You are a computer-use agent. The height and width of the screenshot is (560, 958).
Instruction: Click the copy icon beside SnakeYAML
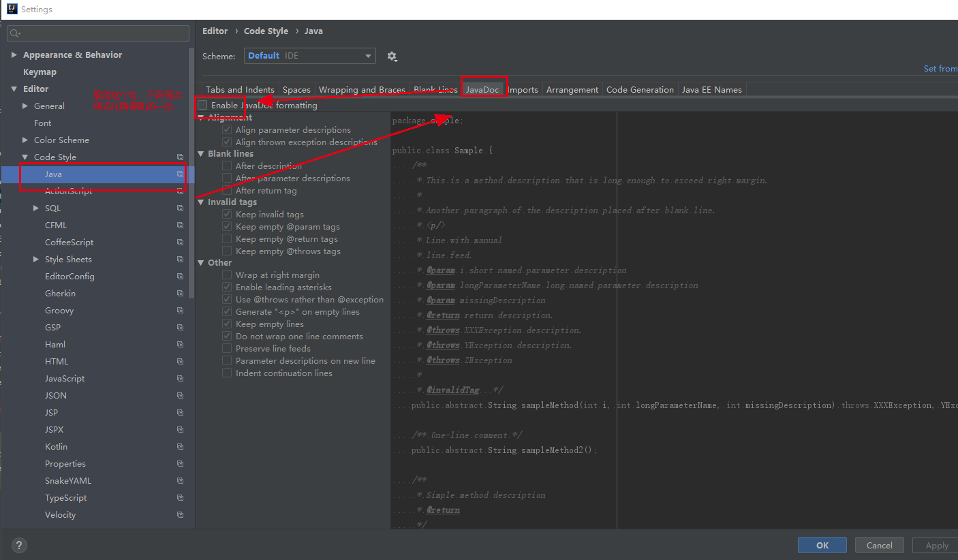tap(180, 481)
